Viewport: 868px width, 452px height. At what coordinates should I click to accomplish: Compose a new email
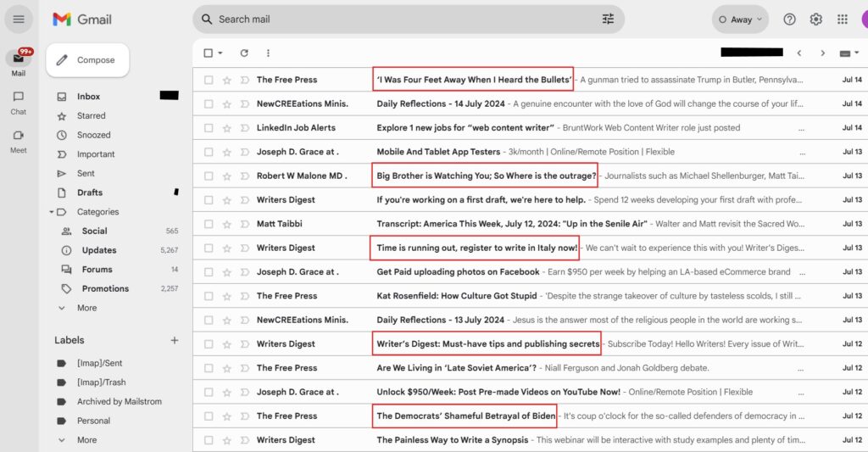pos(87,60)
